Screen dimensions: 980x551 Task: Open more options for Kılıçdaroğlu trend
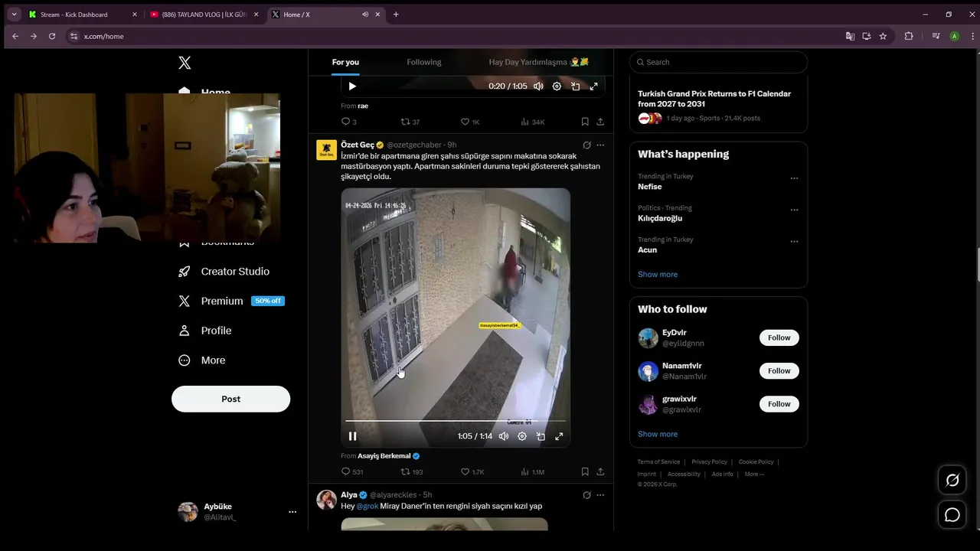point(794,210)
